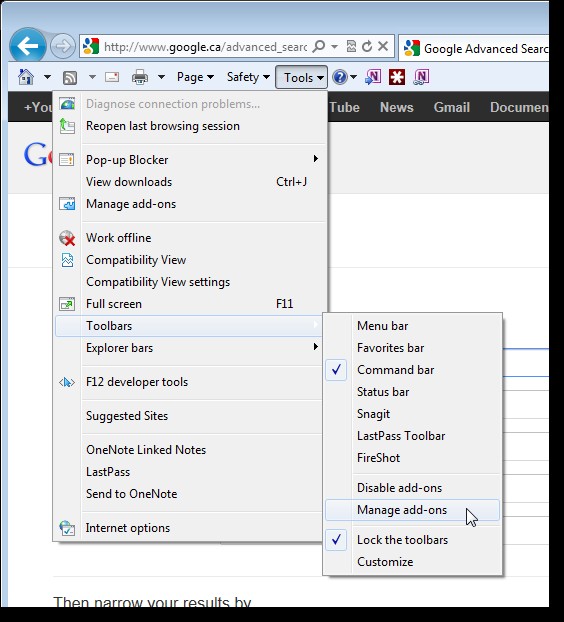Open the Gmail link in Google bar
Screen dimensions: 564x622
pos(452,108)
